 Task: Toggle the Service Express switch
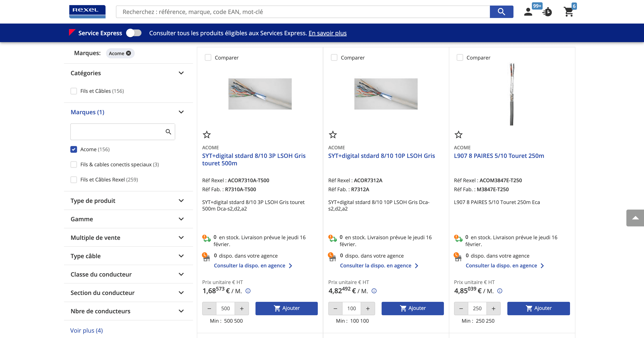(134, 33)
